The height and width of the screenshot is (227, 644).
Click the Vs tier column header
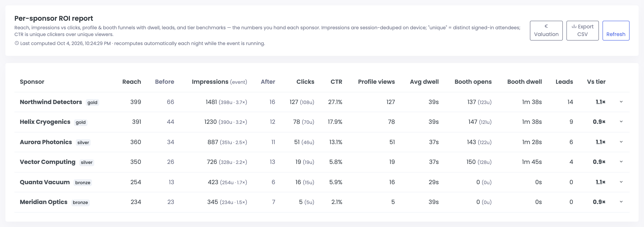coord(596,82)
